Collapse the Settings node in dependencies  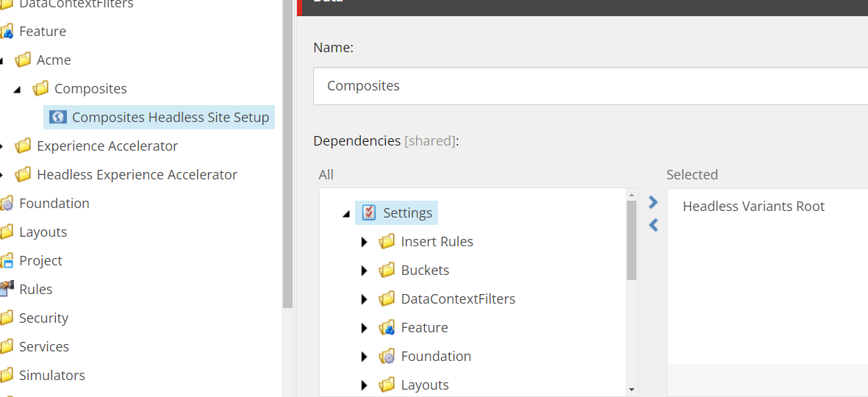tap(346, 214)
